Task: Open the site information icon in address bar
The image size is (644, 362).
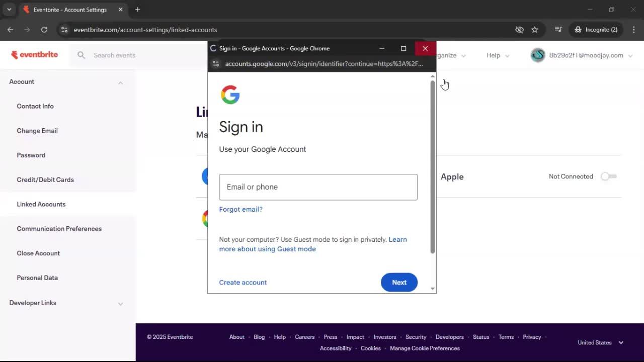Action: [x=64, y=30]
